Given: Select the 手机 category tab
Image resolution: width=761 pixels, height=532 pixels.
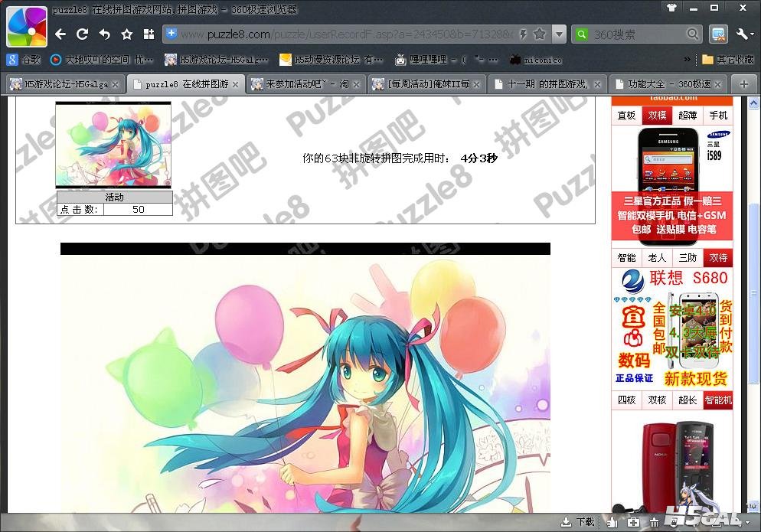Looking at the screenshot, I should (718, 116).
